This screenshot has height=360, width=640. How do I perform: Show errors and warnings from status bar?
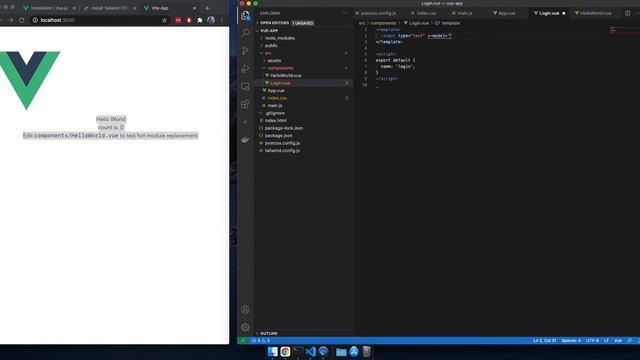pyautogui.click(x=260, y=340)
